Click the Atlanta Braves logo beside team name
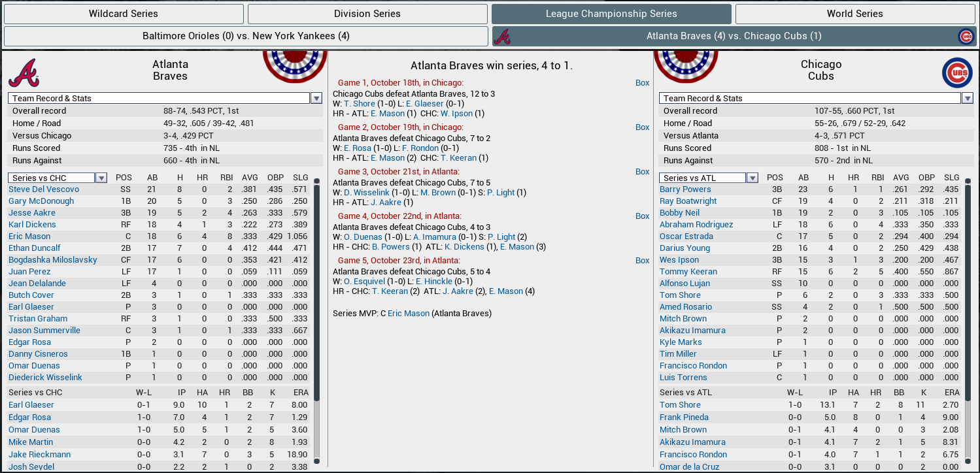 (x=24, y=73)
